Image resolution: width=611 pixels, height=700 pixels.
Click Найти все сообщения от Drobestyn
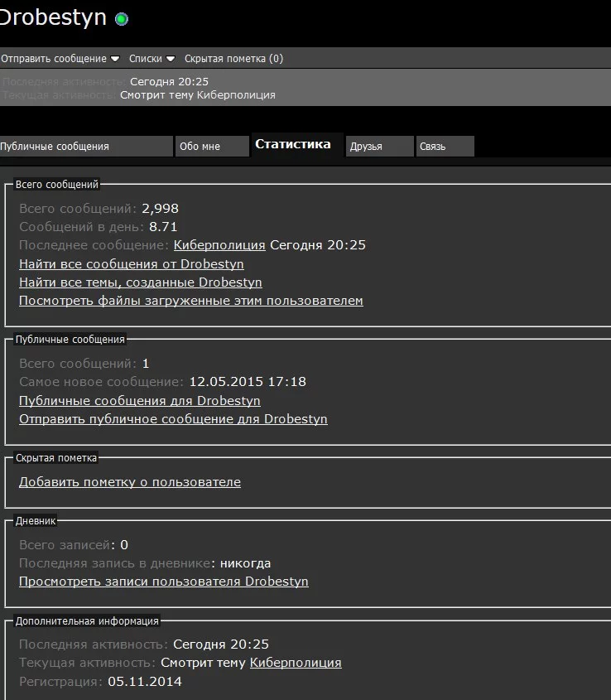[x=131, y=264]
